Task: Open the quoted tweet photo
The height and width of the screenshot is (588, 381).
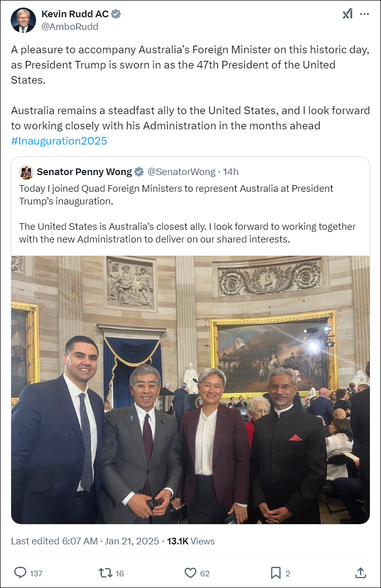Action: pyautogui.click(x=190, y=390)
